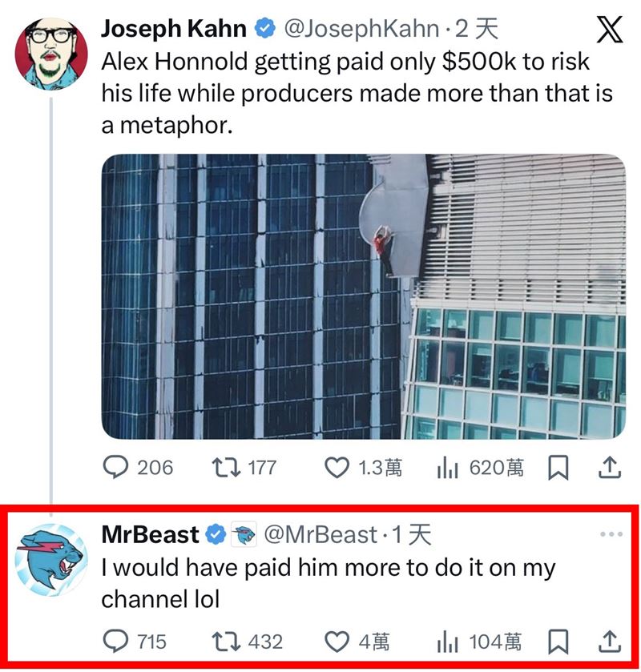641x672 pixels.
Task: Click the Beast affiliate badge beside MrBeast
Action: pyautogui.click(x=243, y=534)
